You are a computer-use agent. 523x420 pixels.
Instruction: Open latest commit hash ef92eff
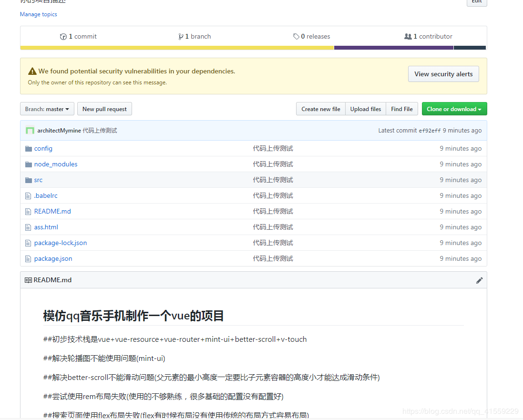(x=430, y=131)
